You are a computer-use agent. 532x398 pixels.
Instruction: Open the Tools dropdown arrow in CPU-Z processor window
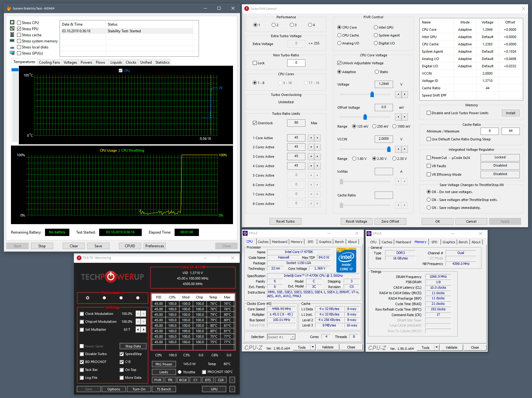pos(312,347)
